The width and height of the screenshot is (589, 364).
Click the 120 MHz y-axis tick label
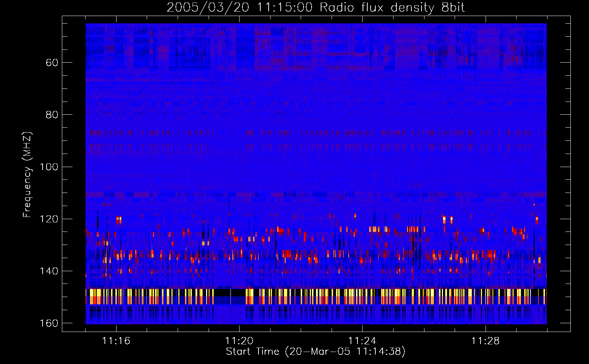(49, 219)
